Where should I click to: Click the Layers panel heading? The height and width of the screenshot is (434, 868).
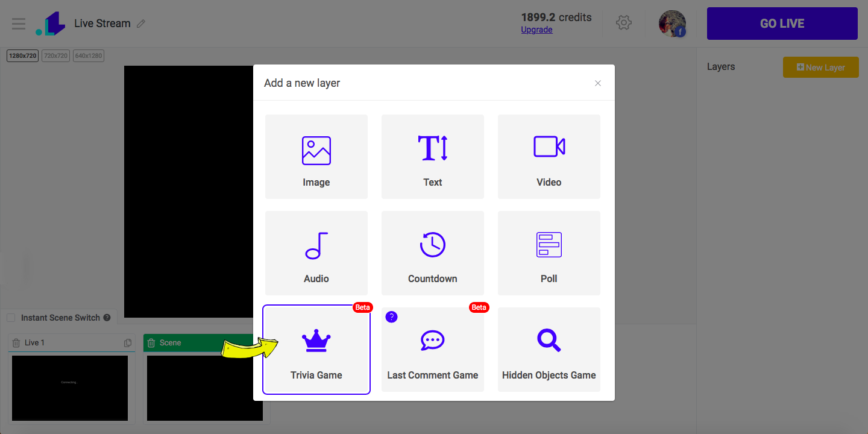pos(721,67)
